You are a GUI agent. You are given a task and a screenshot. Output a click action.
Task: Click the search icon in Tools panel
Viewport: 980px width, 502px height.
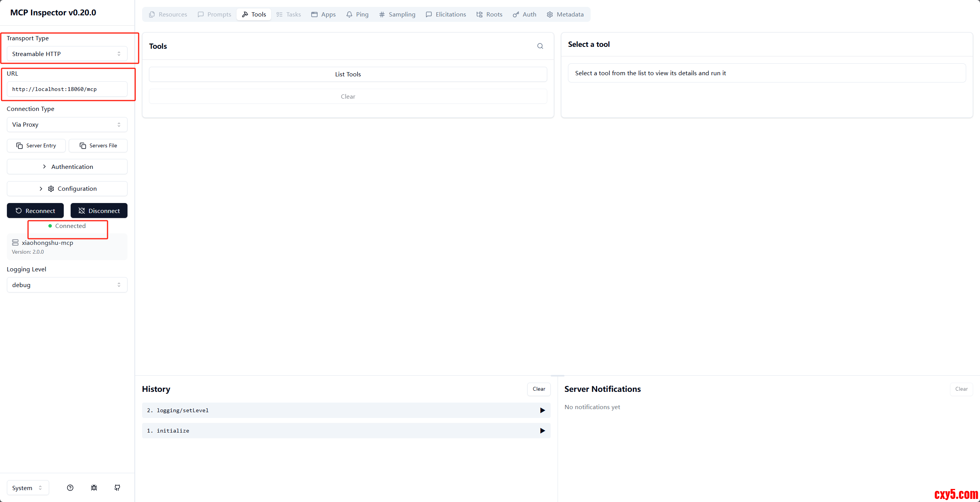coord(540,46)
